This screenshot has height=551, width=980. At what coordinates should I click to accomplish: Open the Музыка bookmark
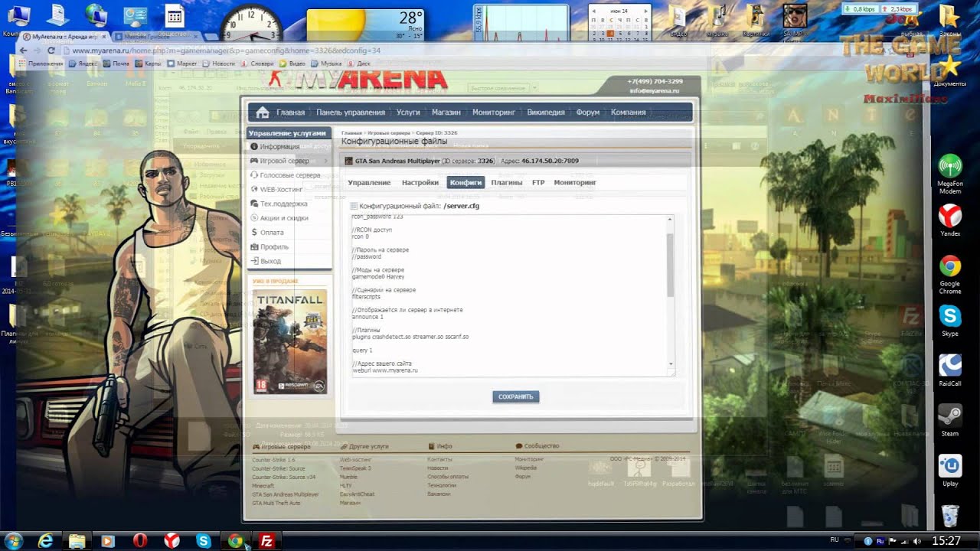325,64
